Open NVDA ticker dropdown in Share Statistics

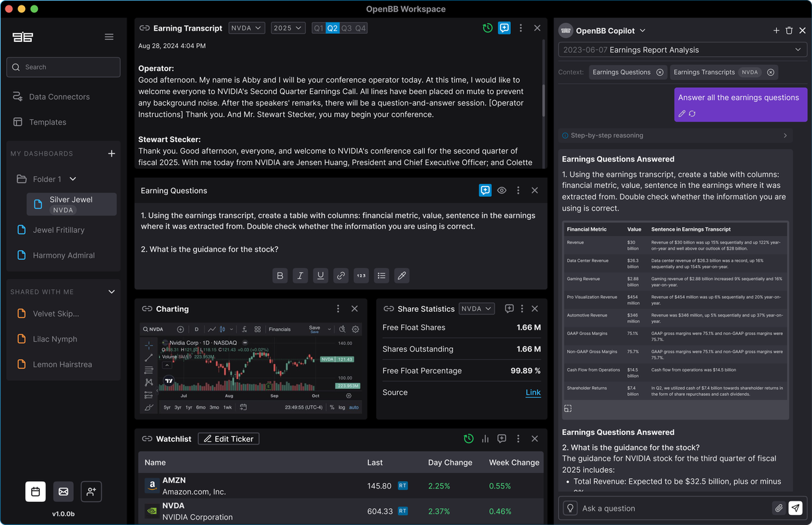(476, 309)
